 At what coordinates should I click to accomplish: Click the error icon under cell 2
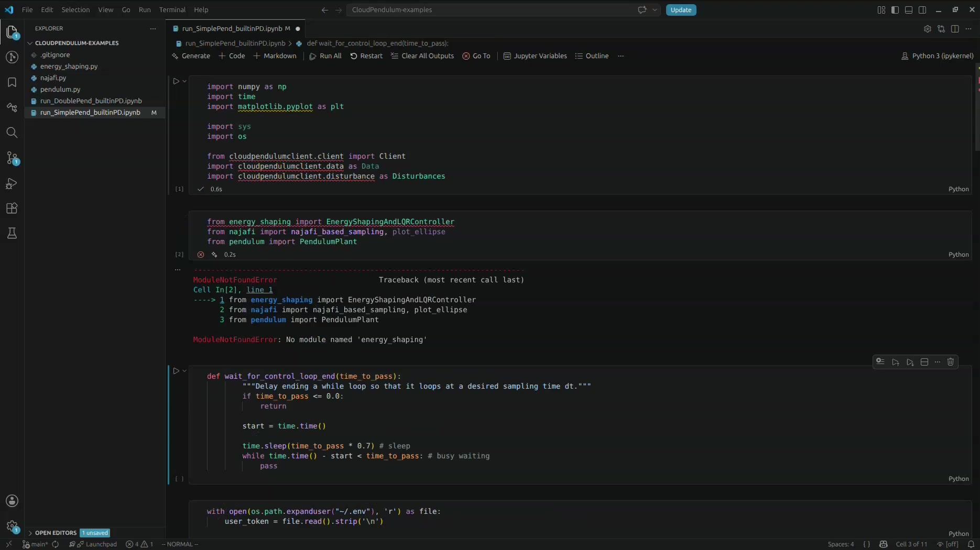click(201, 255)
